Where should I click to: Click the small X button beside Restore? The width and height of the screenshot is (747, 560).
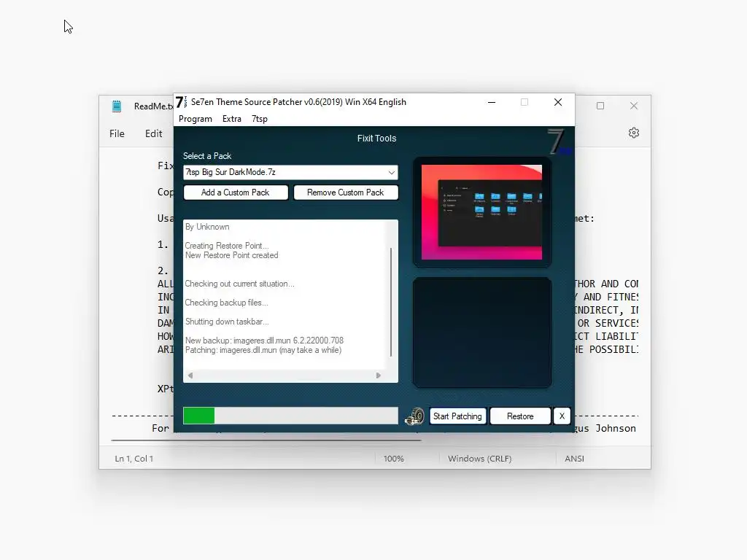pos(562,416)
